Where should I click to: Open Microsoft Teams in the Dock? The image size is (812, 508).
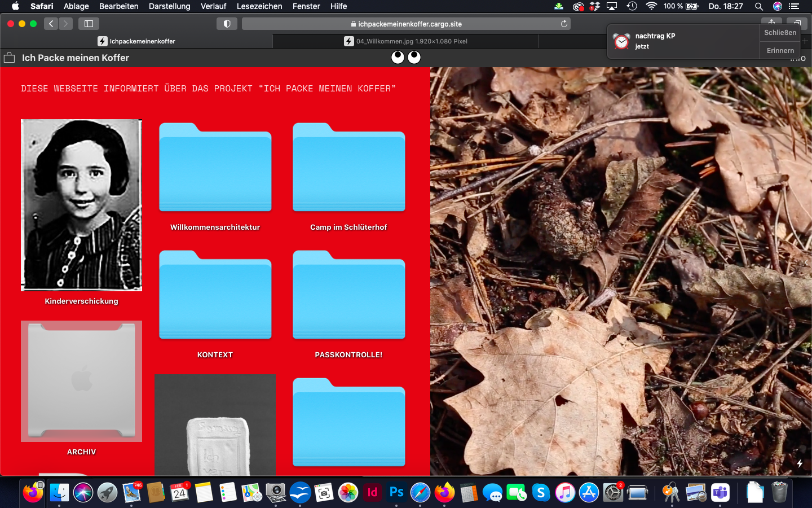720,493
